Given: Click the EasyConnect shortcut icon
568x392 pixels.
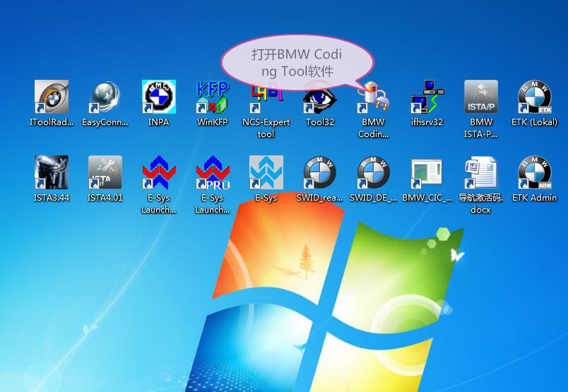Looking at the screenshot, I should click(105, 97).
